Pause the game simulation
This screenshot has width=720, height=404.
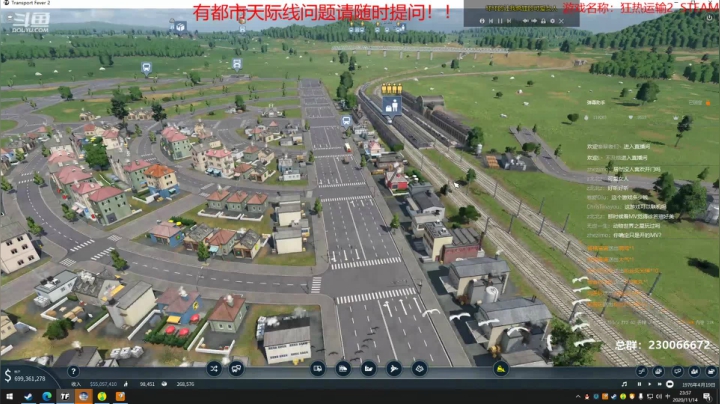point(639,384)
